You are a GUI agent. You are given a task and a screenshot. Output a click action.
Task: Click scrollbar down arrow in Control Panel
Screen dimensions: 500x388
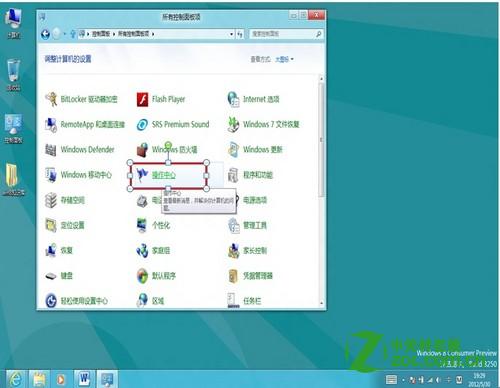tap(321, 303)
